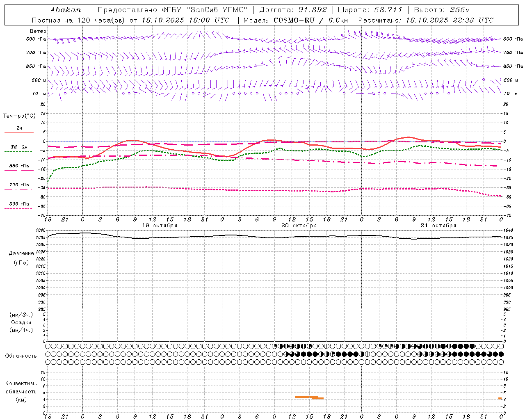The width and height of the screenshot is (525, 420).
Task: Click the "Высота: 255м" header entry
Action: (442, 10)
